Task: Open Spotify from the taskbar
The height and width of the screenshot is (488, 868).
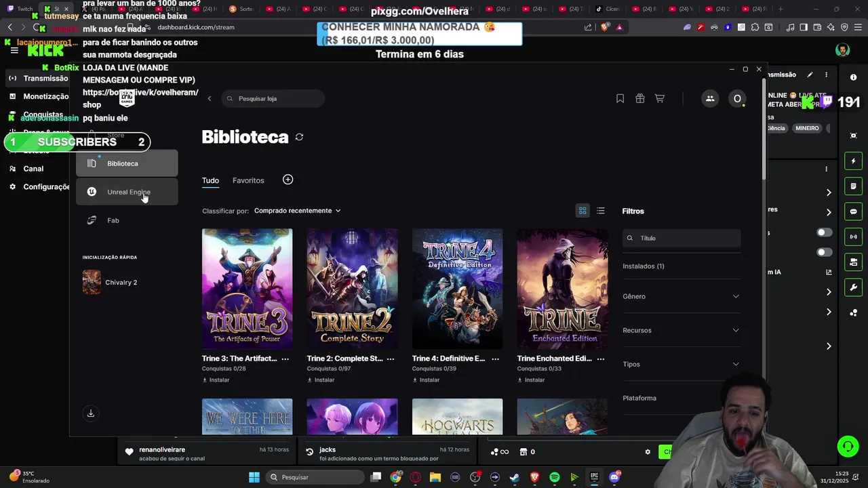Action: pos(554,477)
